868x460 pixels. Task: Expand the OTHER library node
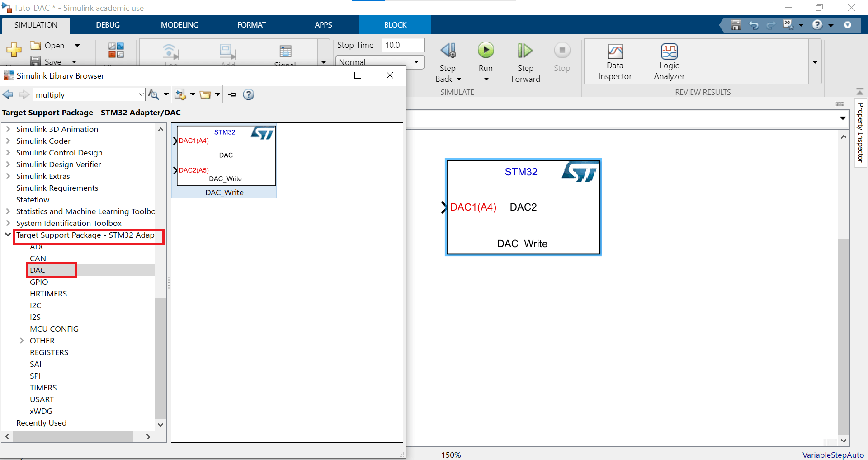(21, 341)
